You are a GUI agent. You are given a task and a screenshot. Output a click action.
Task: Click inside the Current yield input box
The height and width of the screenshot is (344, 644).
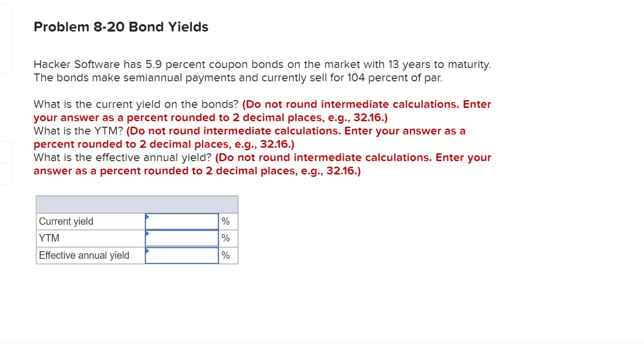point(181,221)
